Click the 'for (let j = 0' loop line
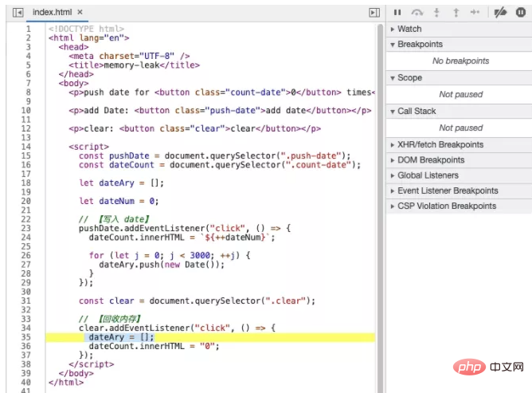This screenshot has height=393, width=532. (x=170, y=255)
